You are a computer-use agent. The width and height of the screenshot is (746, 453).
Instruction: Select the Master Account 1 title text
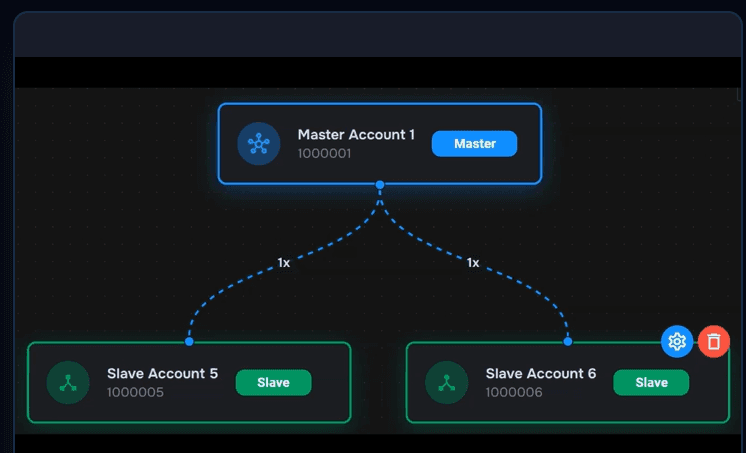(x=356, y=135)
